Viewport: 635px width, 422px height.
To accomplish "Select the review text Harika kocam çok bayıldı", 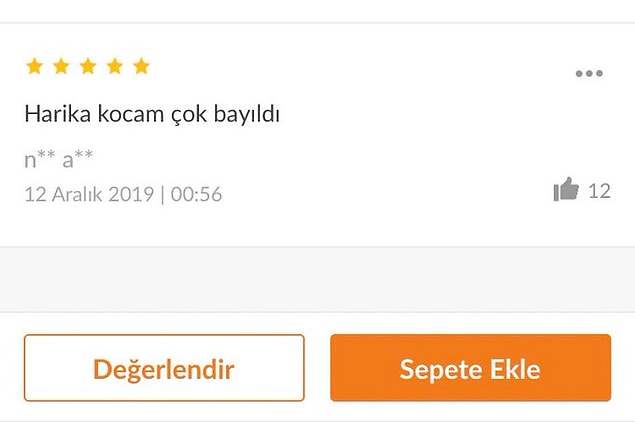I will point(152,114).
